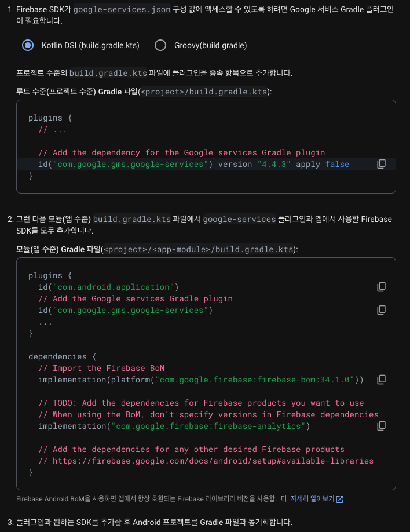Copy the firebase-bom 34.1.0 implementation line
This screenshot has height=532, width=410.
(x=381, y=380)
